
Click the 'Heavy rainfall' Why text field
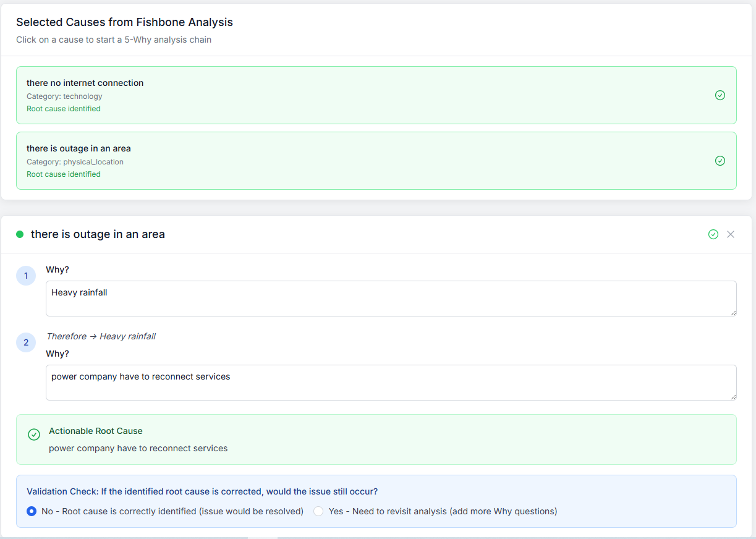pyautogui.click(x=391, y=299)
